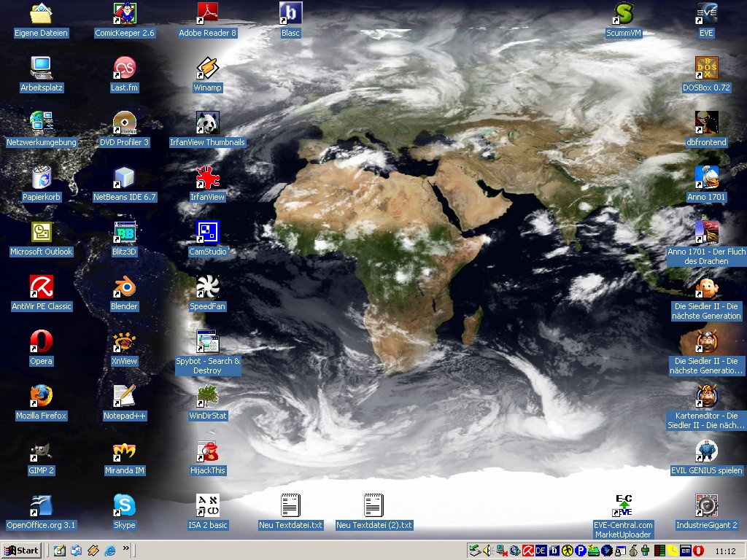Click the SpeedFan desktop icon
The height and width of the screenshot is (560, 747).
[207, 287]
